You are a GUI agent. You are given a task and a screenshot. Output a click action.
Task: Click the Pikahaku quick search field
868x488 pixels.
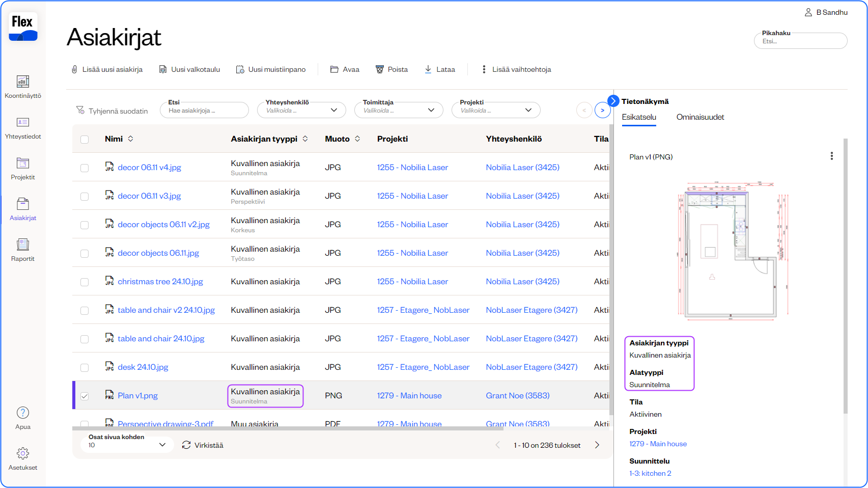point(800,41)
